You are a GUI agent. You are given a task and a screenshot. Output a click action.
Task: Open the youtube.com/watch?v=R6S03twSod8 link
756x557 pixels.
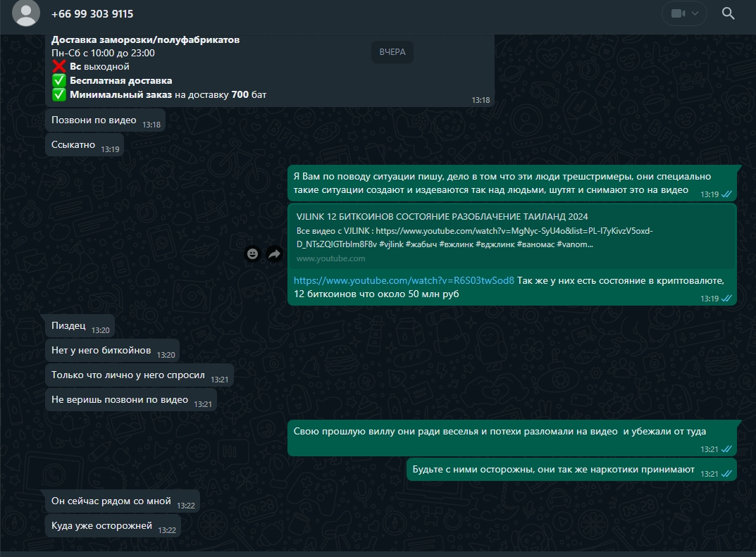pos(404,280)
